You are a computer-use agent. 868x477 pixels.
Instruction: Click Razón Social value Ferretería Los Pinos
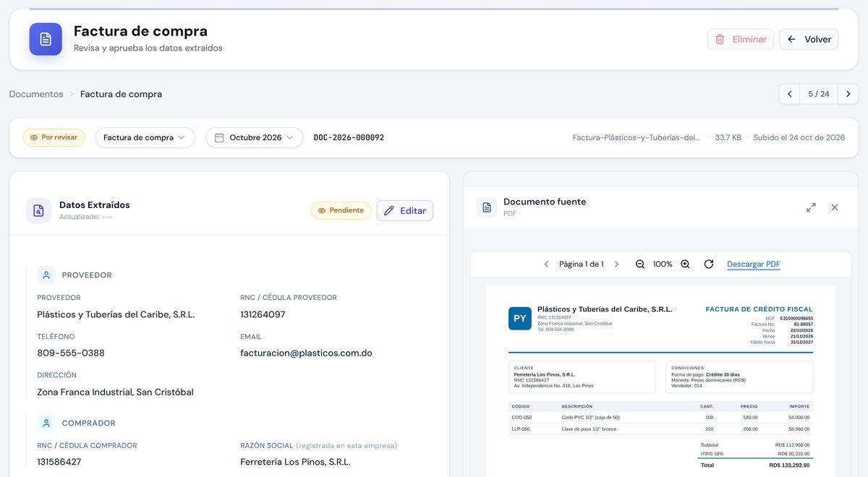(295, 462)
